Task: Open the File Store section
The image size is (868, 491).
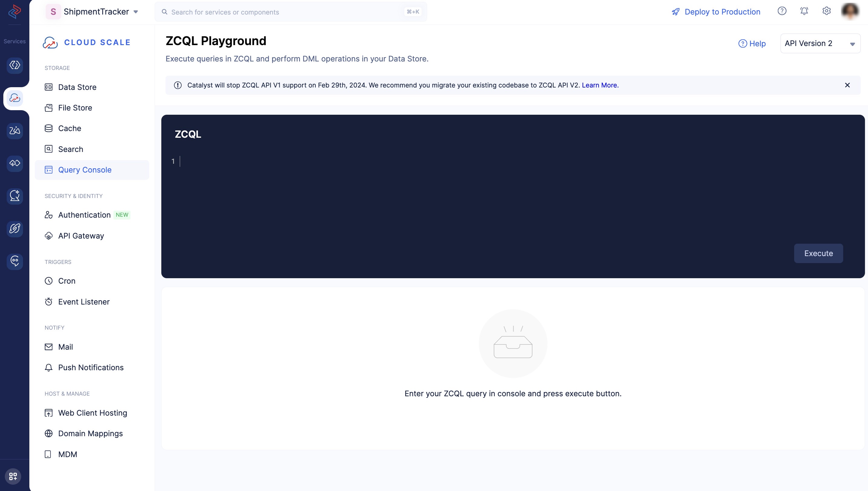Action: tap(75, 108)
